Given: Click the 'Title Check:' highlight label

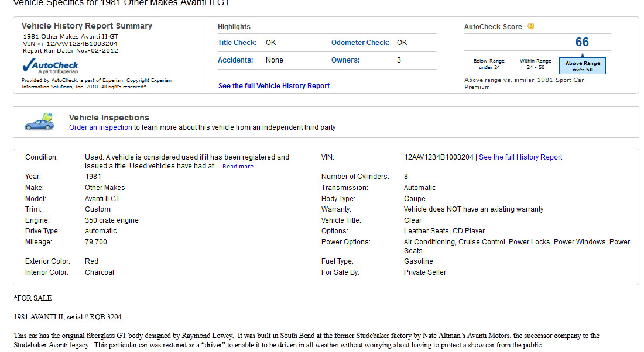Looking at the screenshot, I should click(237, 43).
